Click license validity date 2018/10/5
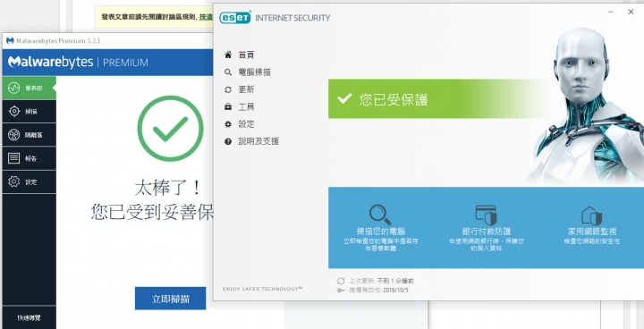644x329 pixels. (x=396, y=291)
